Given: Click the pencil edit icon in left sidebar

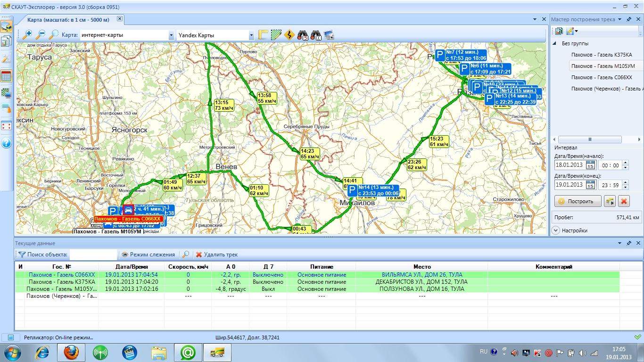Looking at the screenshot, I should point(6,59).
